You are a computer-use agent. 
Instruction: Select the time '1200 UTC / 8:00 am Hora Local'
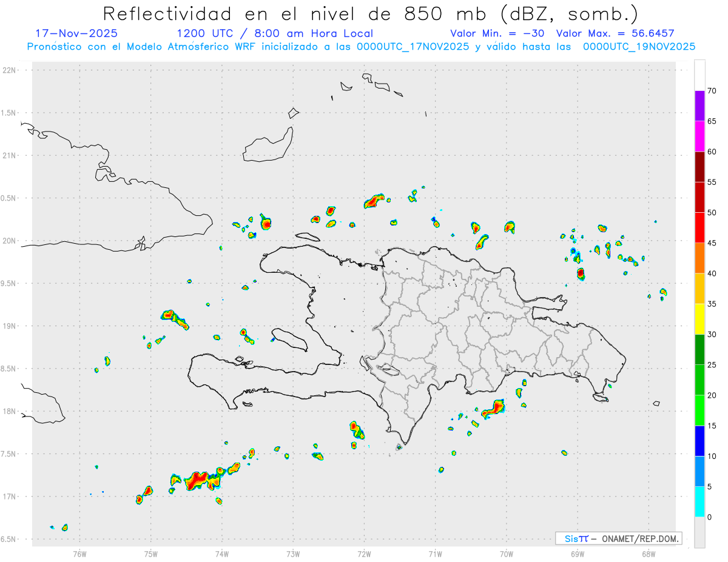coord(275,33)
